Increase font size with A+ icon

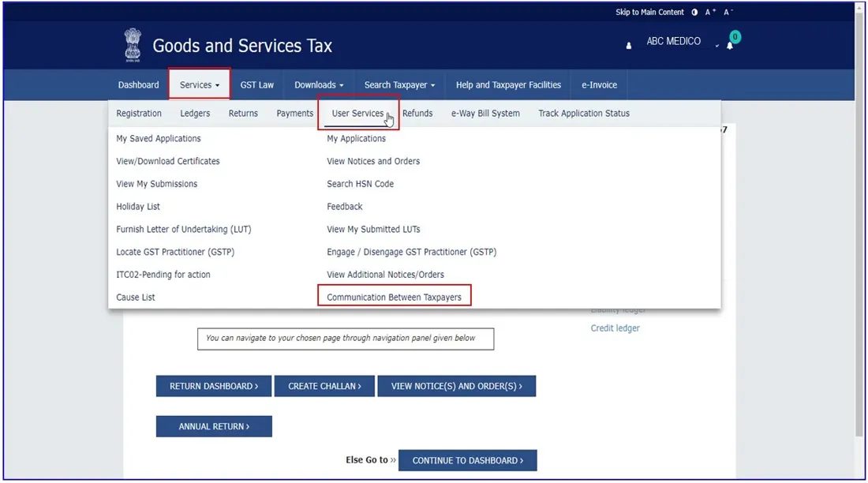710,12
